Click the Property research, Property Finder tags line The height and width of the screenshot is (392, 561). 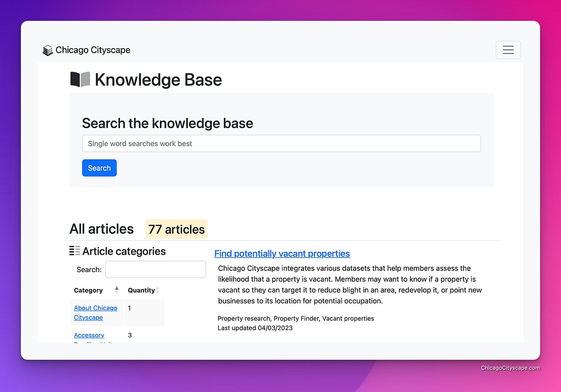click(x=295, y=318)
